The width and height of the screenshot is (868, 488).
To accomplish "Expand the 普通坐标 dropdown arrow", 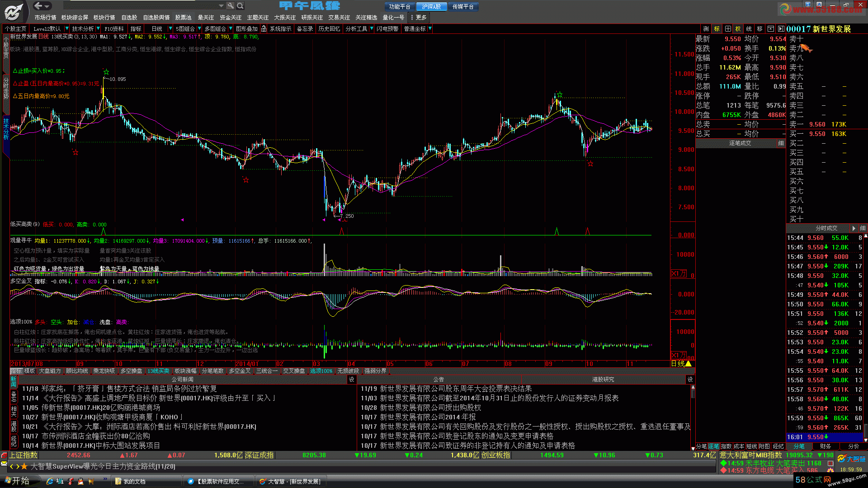I will click(x=430, y=28).
